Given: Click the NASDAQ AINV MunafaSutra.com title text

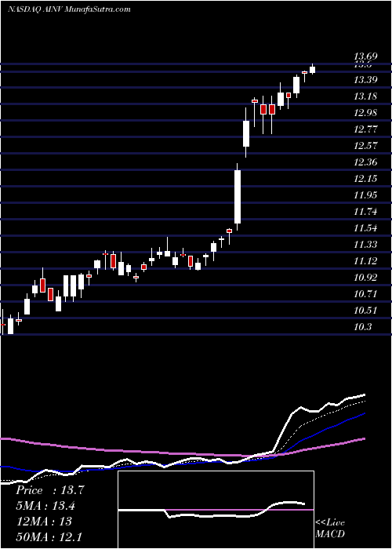Looking at the screenshot, I should click(69, 9).
